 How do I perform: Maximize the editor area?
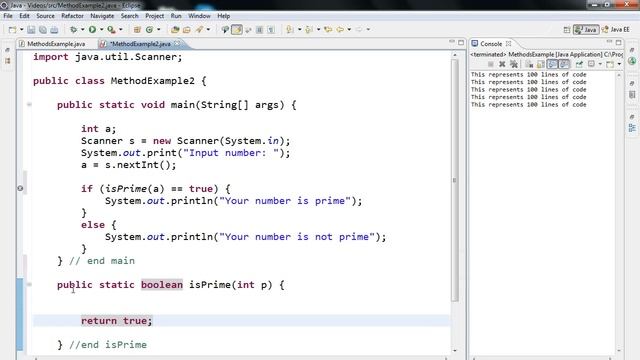click(461, 42)
